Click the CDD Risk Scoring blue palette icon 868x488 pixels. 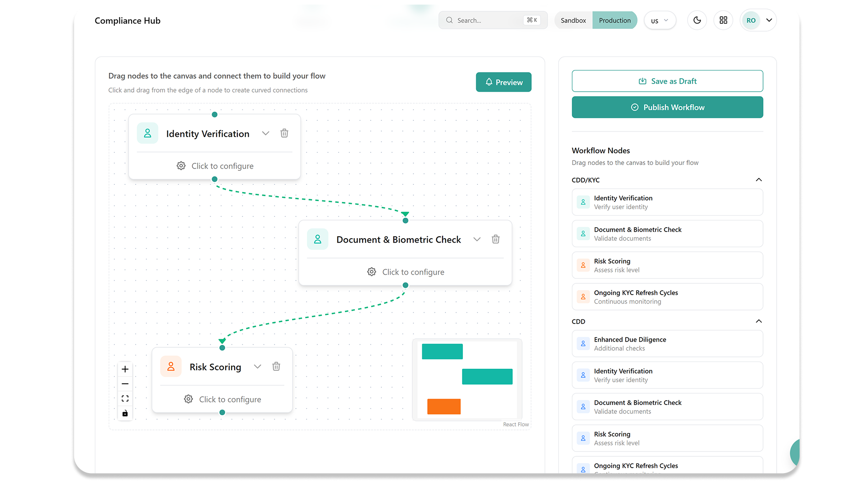pyautogui.click(x=583, y=438)
